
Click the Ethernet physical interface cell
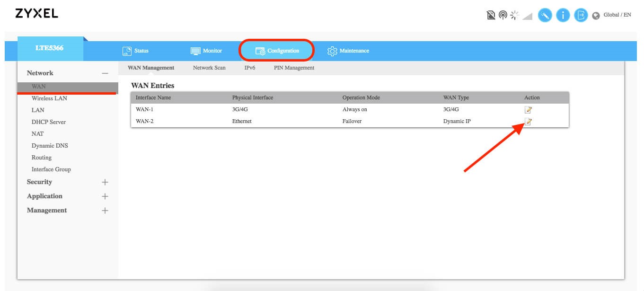242,122
